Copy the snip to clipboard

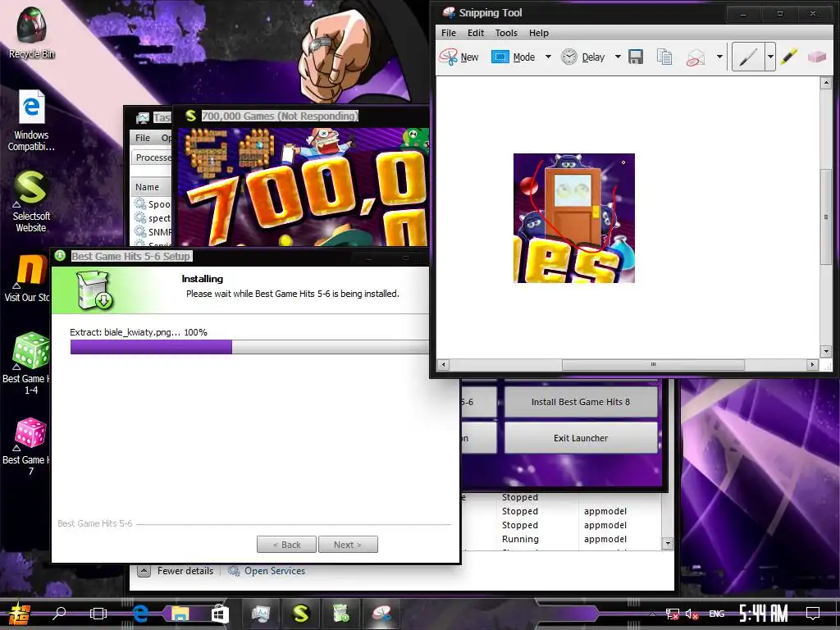tap(664, 57)
